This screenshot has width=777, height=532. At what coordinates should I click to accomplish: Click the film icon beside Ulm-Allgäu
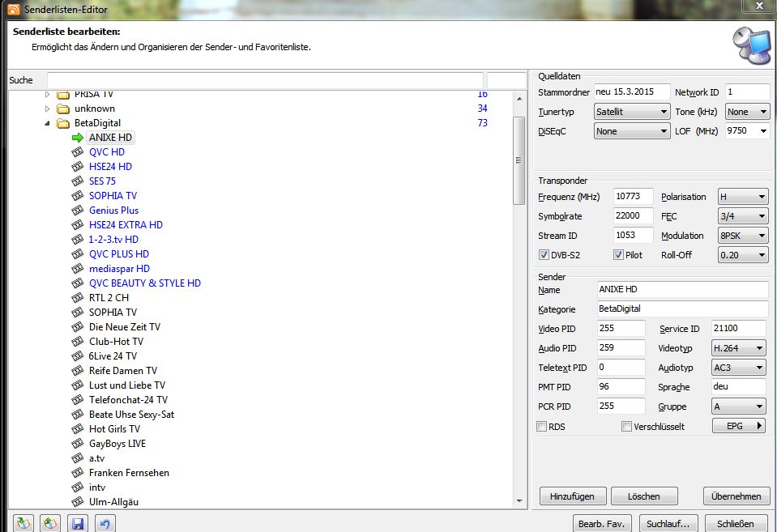pos(77,502)
